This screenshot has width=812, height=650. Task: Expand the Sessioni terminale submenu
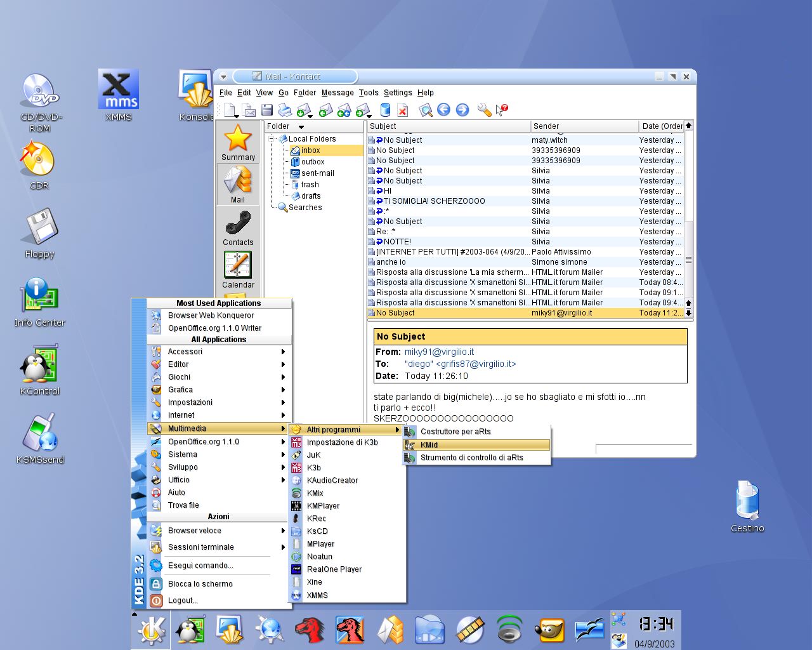pos(219,547)
